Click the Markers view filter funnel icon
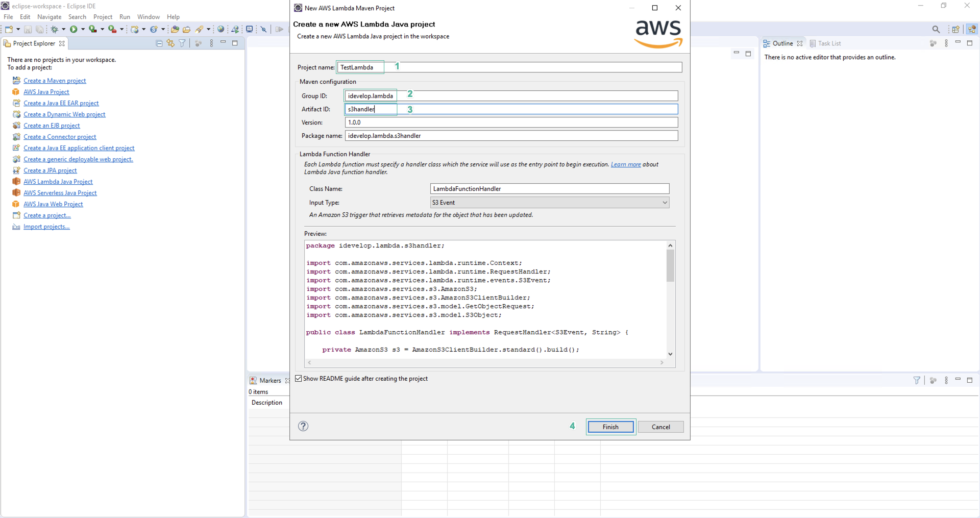The height and width of the screenshot is (518, 980). click(917, 380)
